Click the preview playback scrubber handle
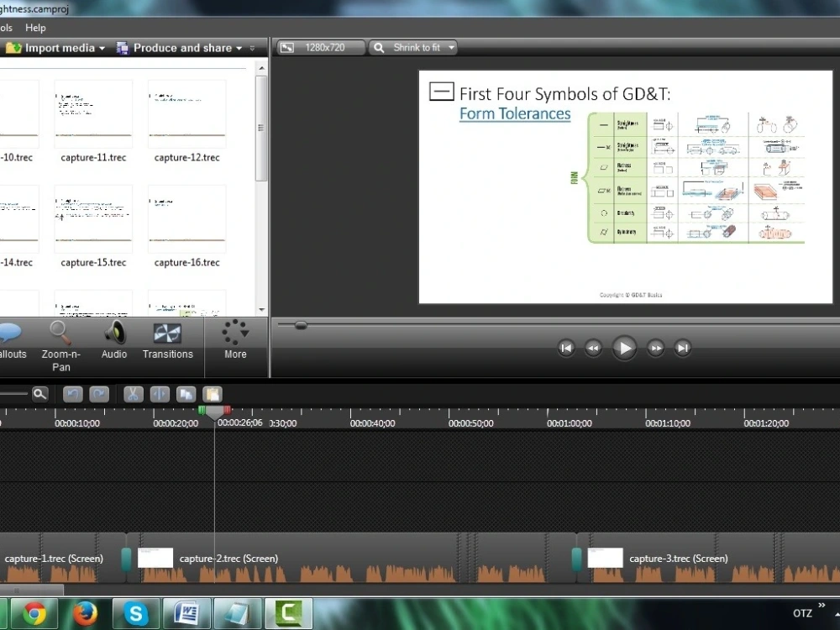Viewport: 840px width, 630px height. [x=301, y=325]
